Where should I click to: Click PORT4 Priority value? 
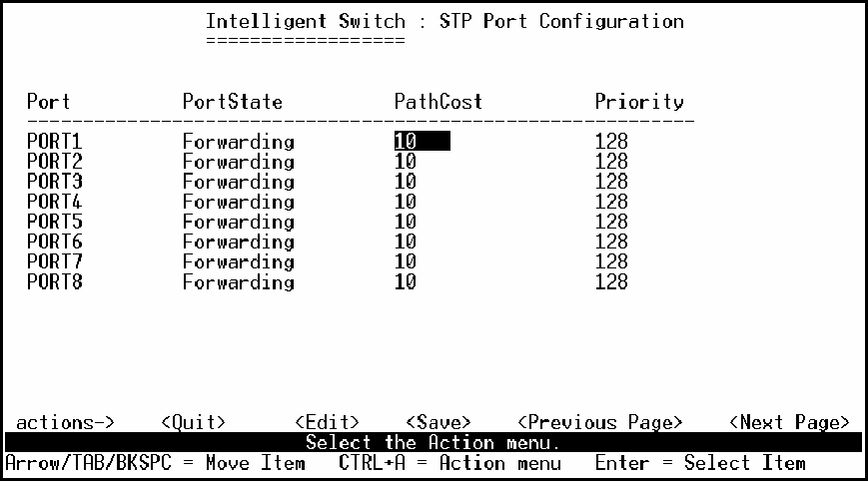point(611,202)
